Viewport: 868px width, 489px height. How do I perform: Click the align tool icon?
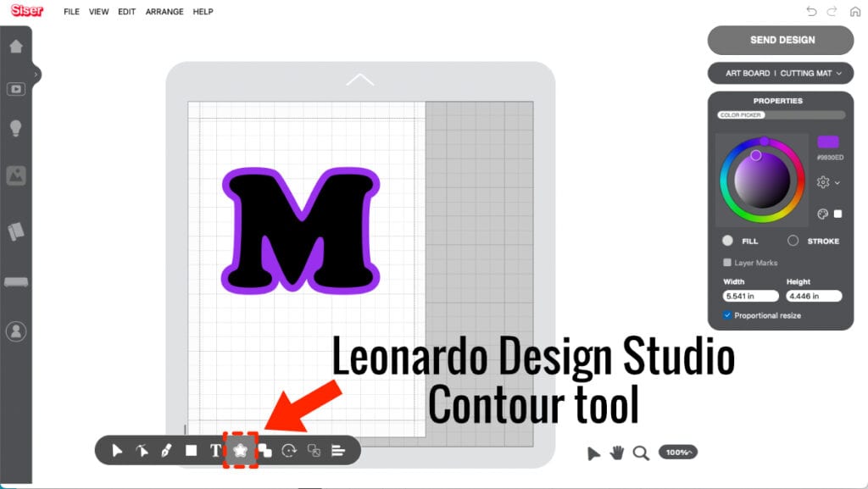point(338,451)
